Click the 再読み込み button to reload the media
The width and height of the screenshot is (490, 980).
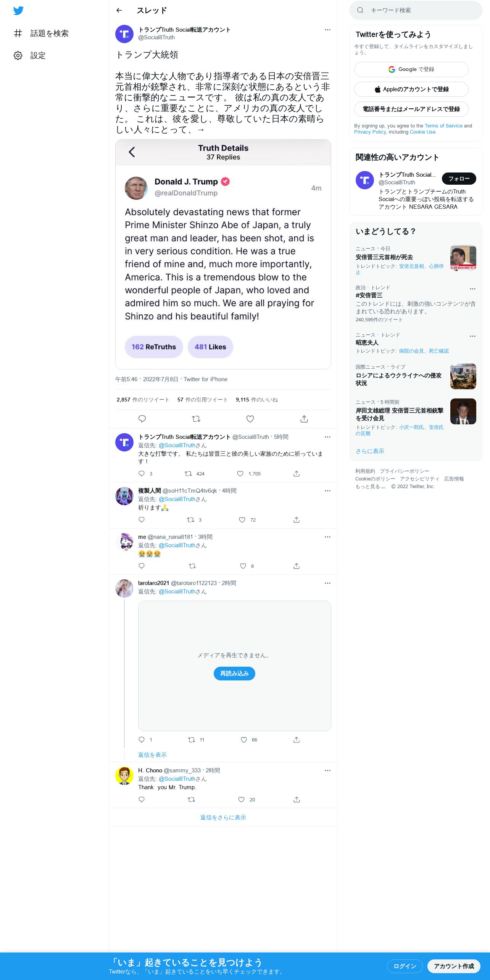(234, 673)
